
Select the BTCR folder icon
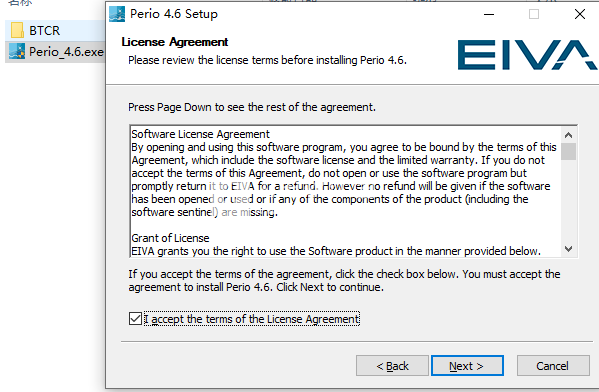pos(17,30)
